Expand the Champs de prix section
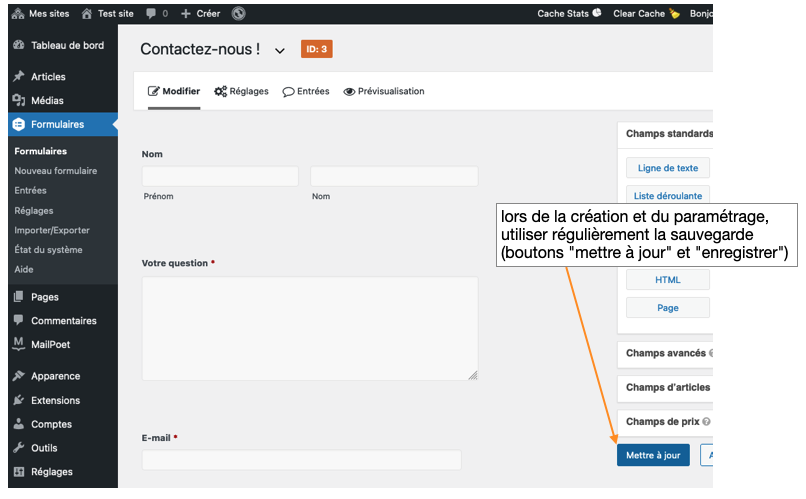 (x=664, y=422)
